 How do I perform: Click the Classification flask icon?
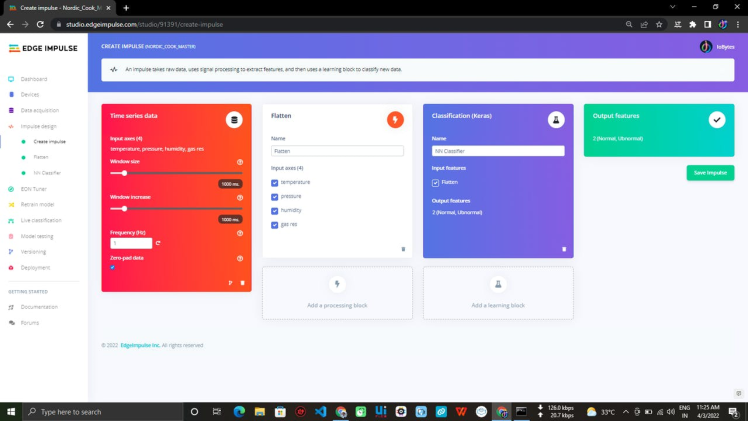(x=556, y=120)
